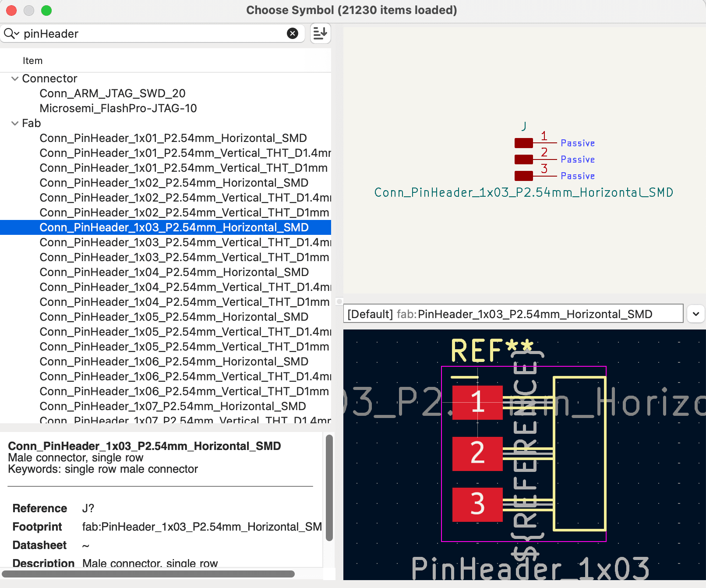Click the Keywords line in details
This screenshot has height=588, width=706.
[x=103, y=469]
